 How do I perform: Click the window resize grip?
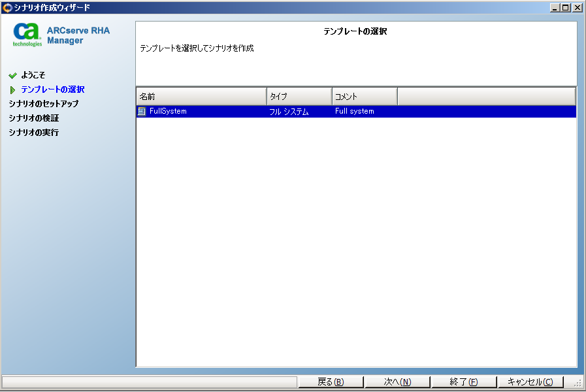point(578,383)
